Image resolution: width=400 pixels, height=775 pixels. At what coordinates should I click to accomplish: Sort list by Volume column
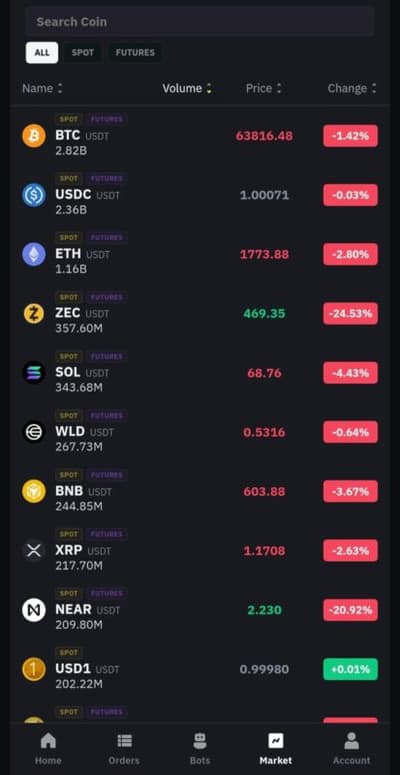pyautogui.click(x=187, y=88)
